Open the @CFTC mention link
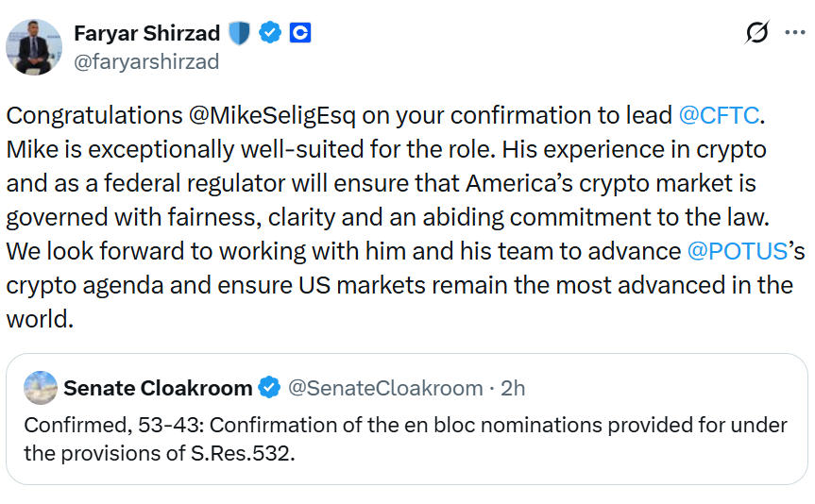This screenshot has height=504, width=815. pos(719,115)
